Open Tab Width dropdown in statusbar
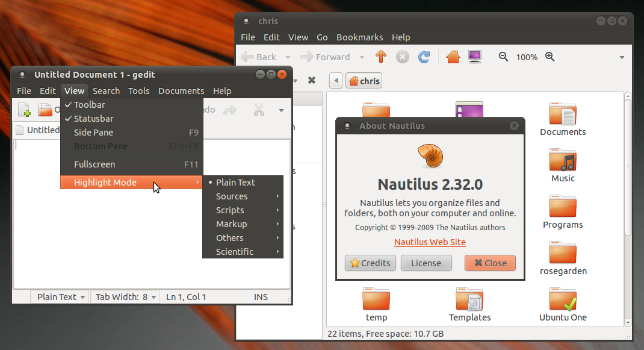This screenshot has height=350, width=644. tap(125, 297)
